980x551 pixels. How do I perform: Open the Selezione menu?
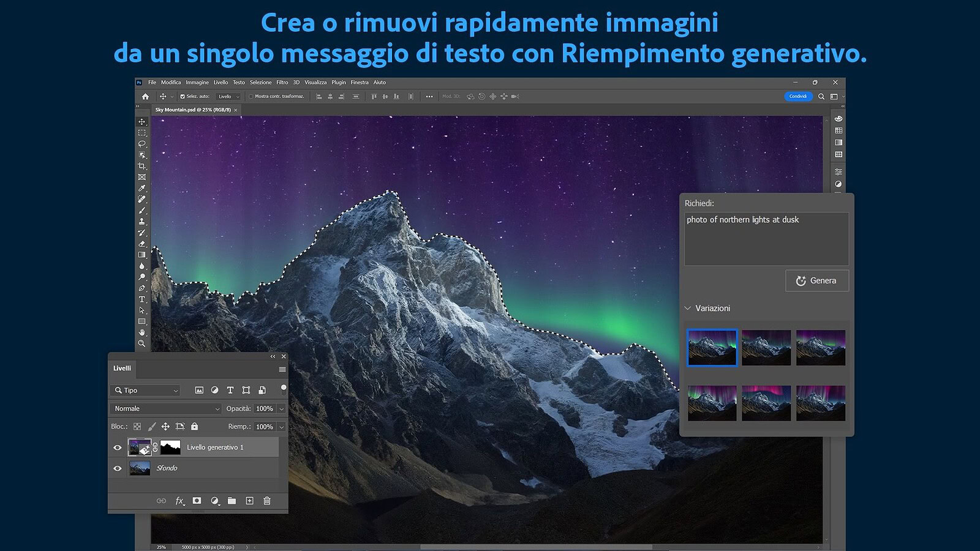pyautogui.click(x=260, y=83)
